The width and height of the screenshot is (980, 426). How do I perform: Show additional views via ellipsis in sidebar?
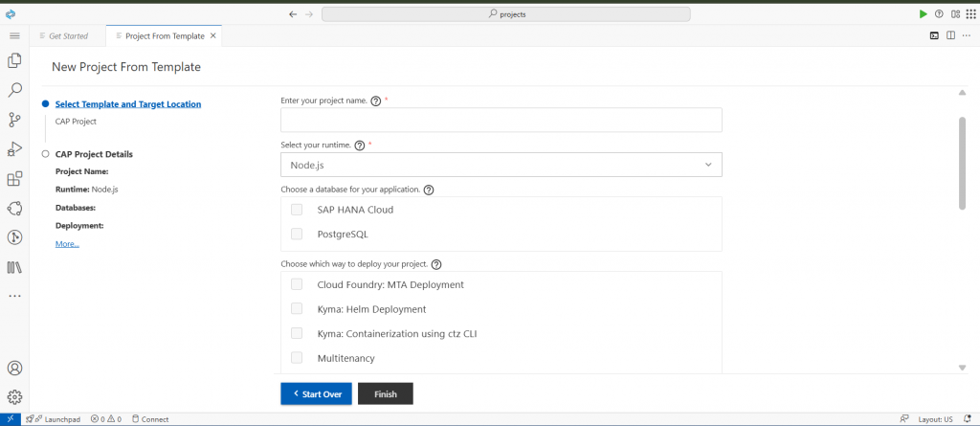click(14, 296)
